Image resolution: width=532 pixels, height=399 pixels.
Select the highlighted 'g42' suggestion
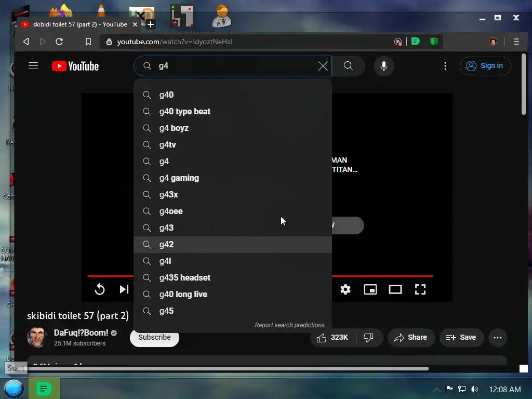coord(233,244)
